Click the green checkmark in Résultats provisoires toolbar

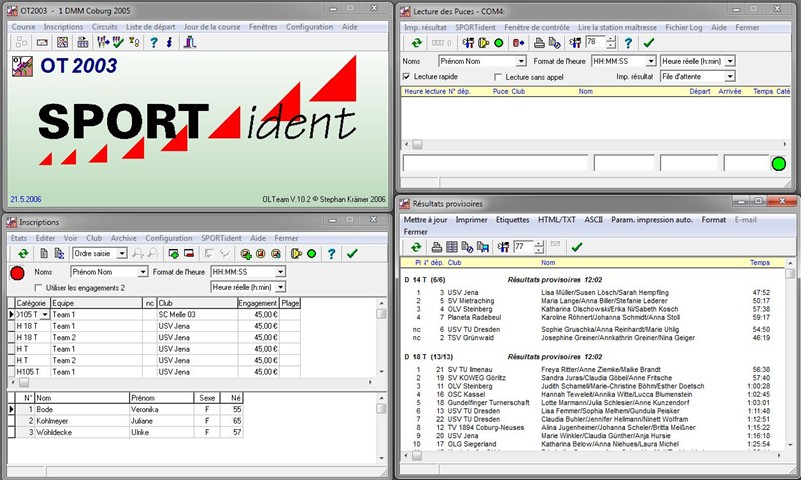pos(577,247)
